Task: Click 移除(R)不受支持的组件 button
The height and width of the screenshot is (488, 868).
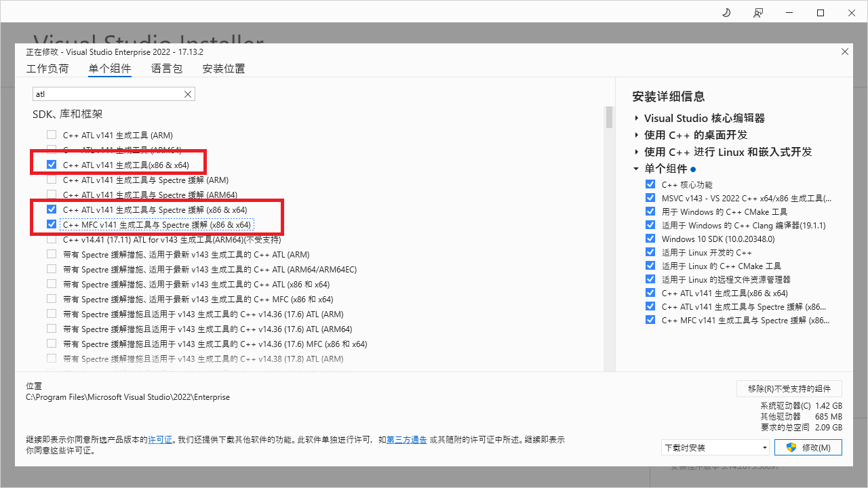Action: (789, 388)
